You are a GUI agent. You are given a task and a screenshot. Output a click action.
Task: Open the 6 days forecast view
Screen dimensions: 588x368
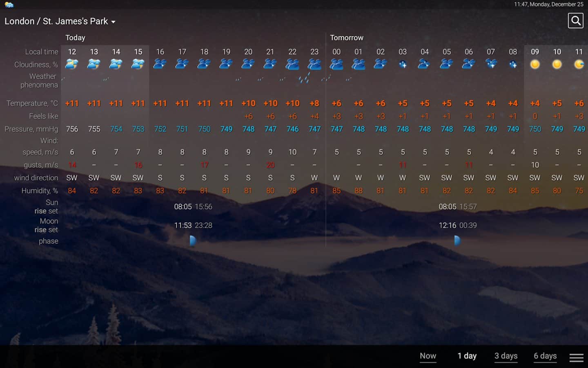(545, 356)
